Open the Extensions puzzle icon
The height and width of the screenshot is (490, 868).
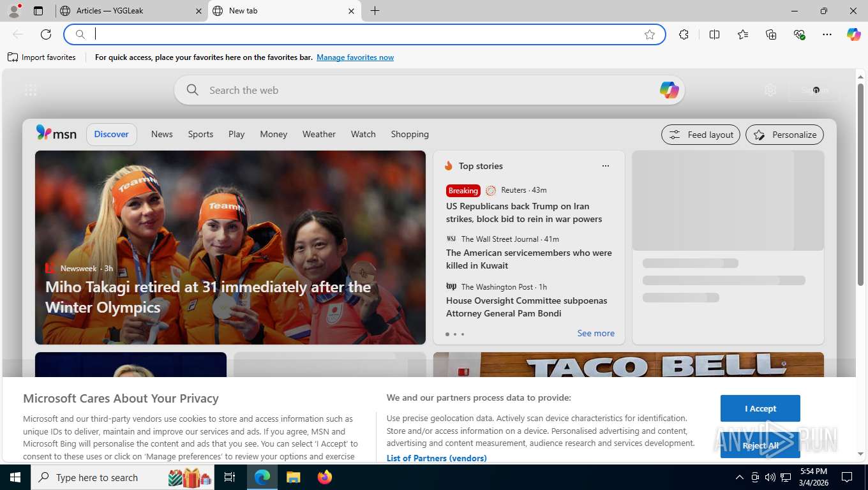click(x=684, y=34)
